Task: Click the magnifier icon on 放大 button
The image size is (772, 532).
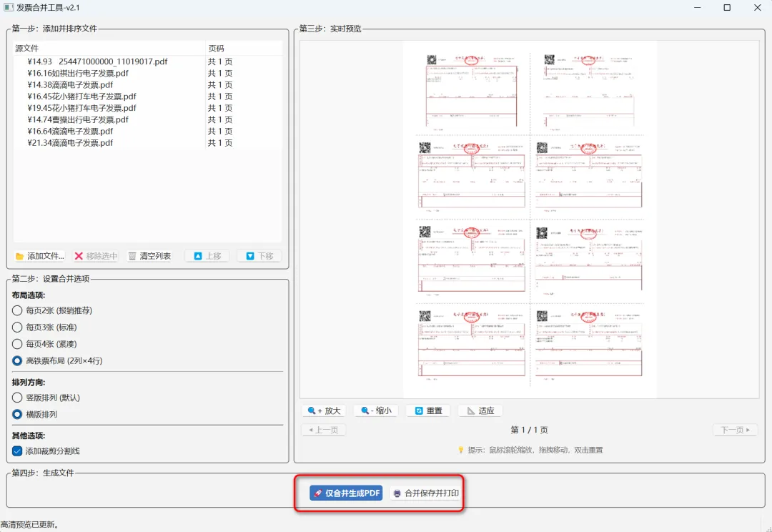Action: click(312, 410)
